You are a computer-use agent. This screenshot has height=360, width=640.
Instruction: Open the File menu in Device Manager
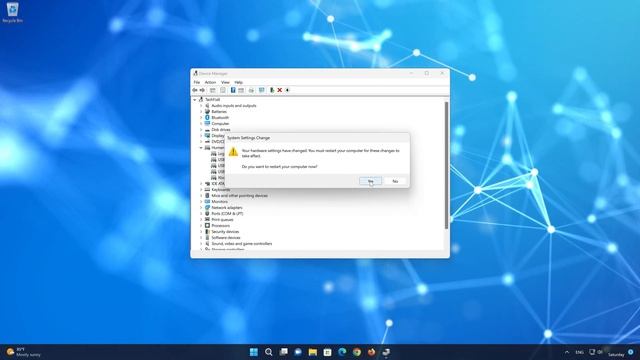pyautogui.click(x=197, y=82)
